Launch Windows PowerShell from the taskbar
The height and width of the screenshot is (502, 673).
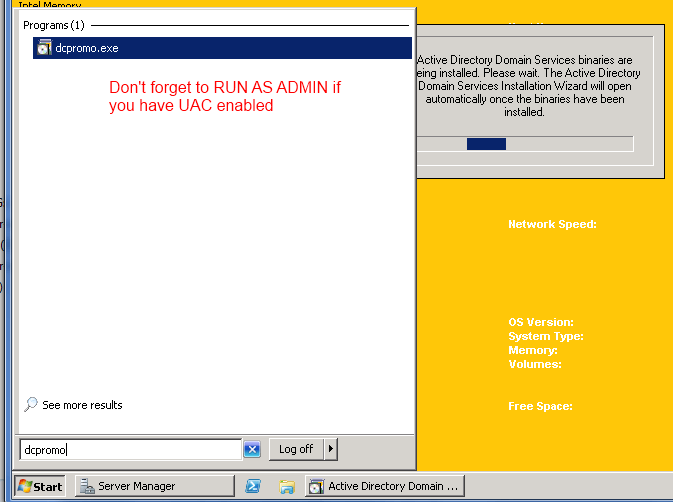click(254, 487)
